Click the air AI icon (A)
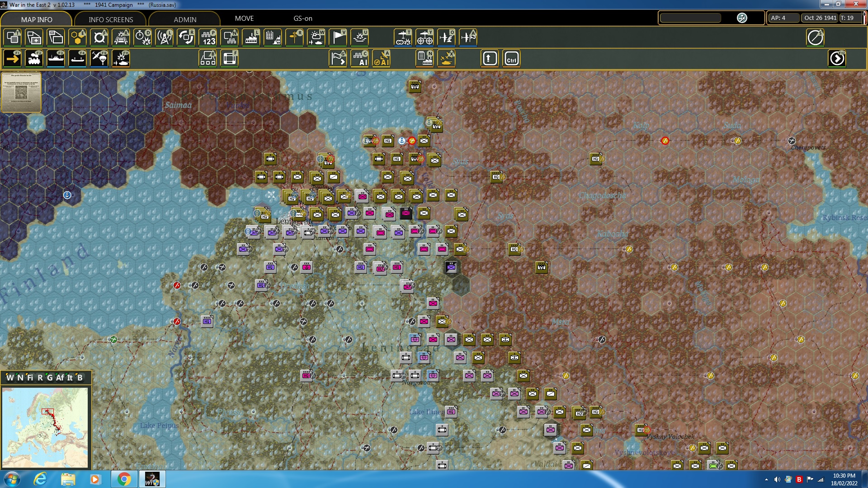Image resolution: width=868 pixels, height=488 pixels. pos(381,59)
